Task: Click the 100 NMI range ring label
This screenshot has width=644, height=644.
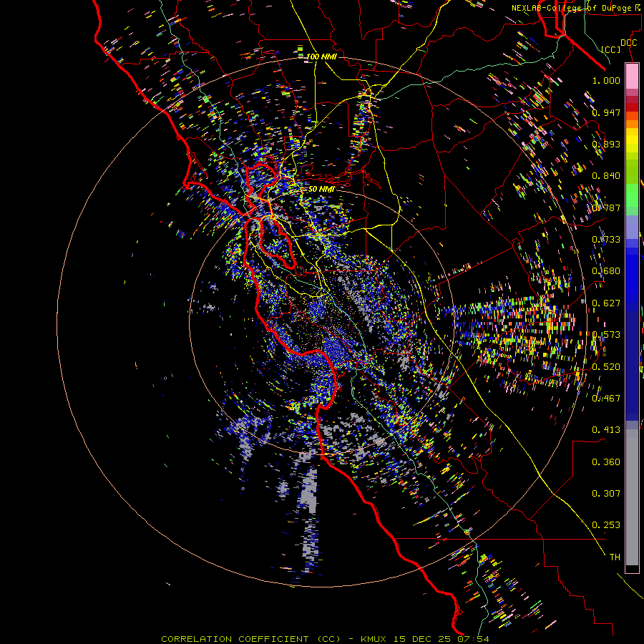Action: (x=321, y=57)
